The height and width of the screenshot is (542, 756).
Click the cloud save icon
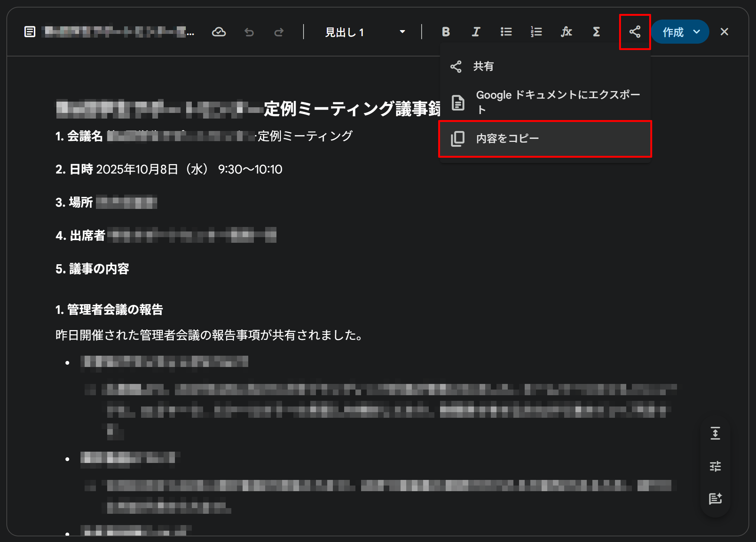[x=219, y=32]
